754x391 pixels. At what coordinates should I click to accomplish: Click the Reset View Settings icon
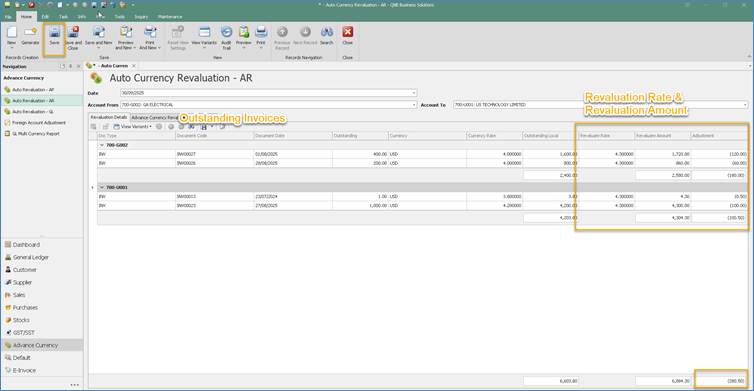(x=178, y=33)
